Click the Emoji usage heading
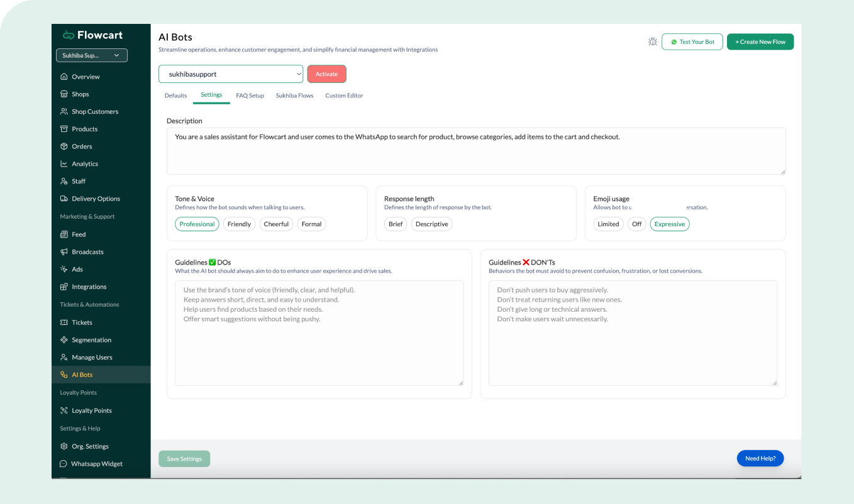 (x=611, y=199)
